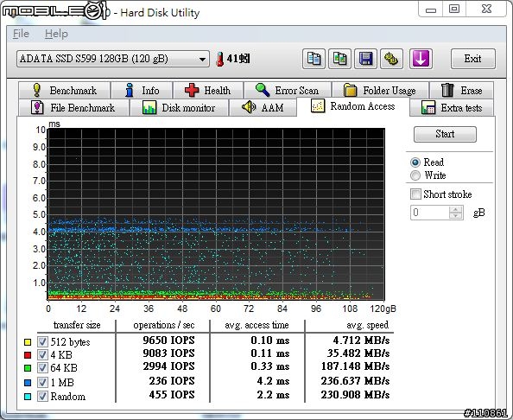This screenshot has width=513, height=420.
Task: Uncheck the 4 KB transfer size
Action: 42,355
